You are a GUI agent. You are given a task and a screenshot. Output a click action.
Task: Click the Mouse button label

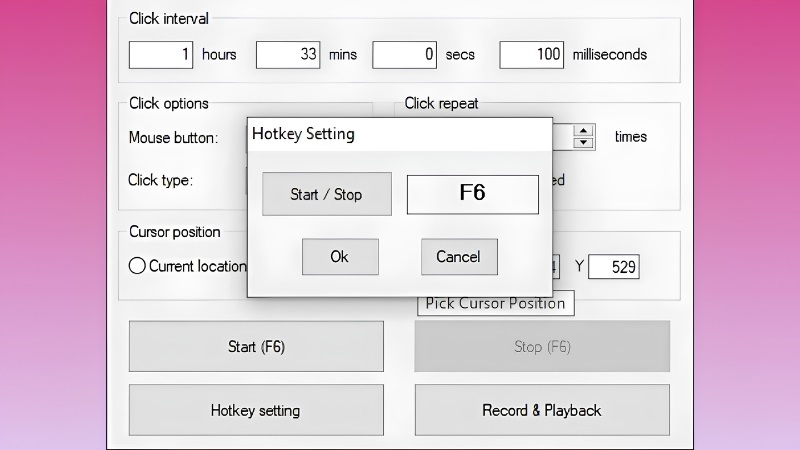coord(173,138)
